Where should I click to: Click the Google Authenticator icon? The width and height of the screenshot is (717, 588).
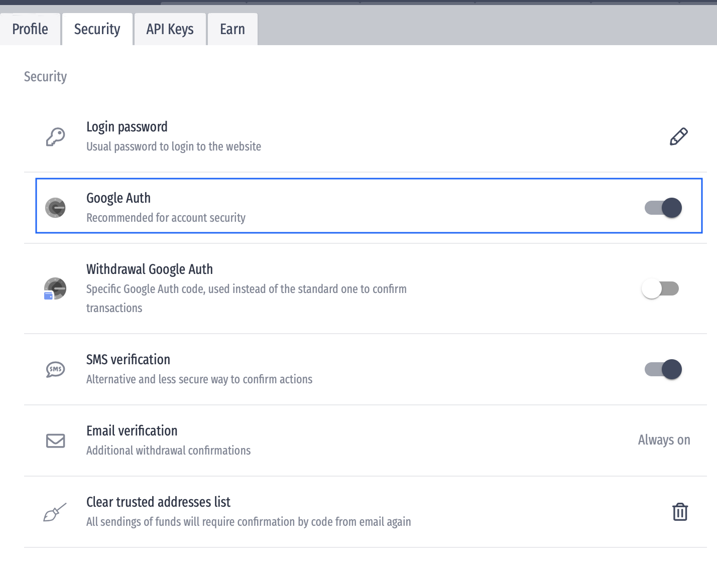tap(55, 208)
